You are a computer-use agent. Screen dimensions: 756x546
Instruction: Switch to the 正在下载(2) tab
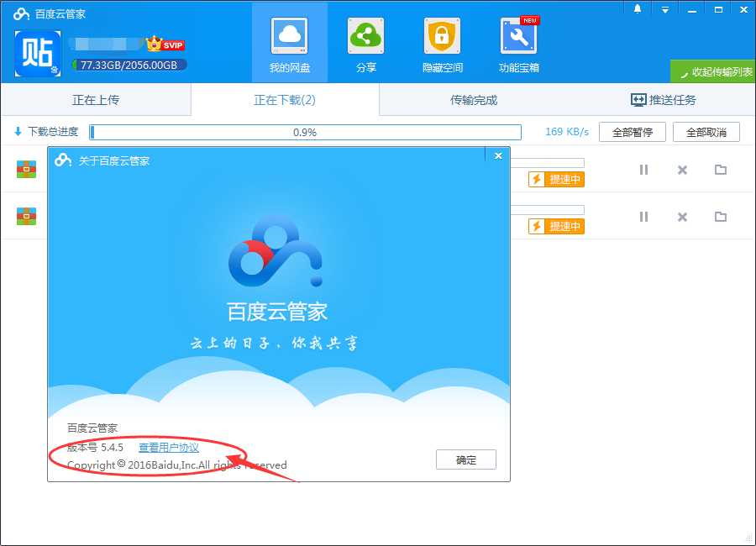coord(285,100)
